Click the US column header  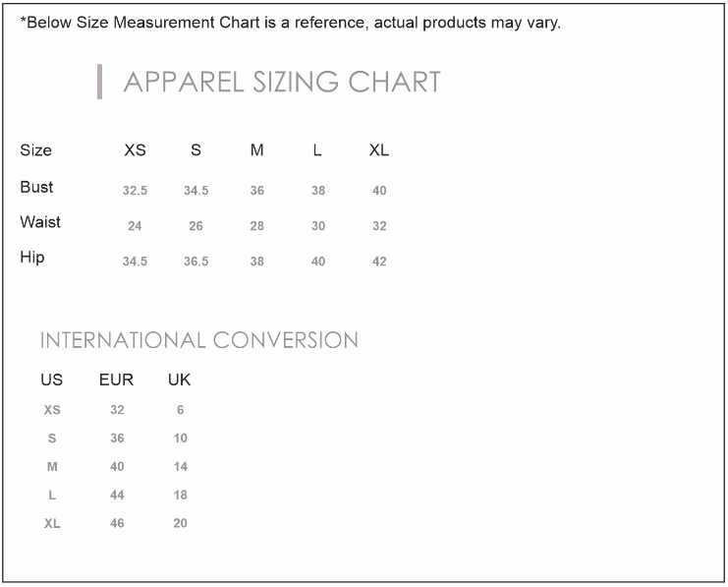[x=51, y=380]
